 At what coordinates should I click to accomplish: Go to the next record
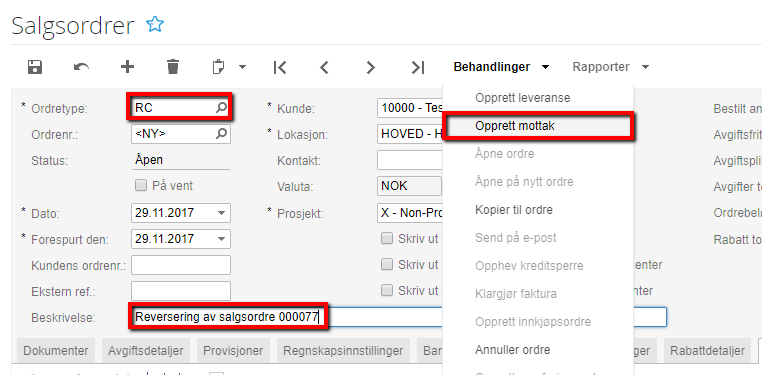[x=371, y=67]
